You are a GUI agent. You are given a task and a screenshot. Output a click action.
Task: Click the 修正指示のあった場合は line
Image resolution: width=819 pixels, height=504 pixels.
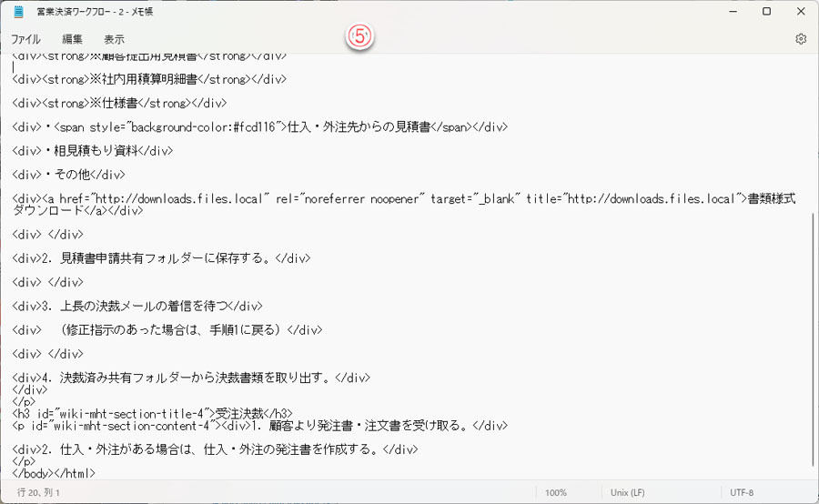[x=167, y=330]
